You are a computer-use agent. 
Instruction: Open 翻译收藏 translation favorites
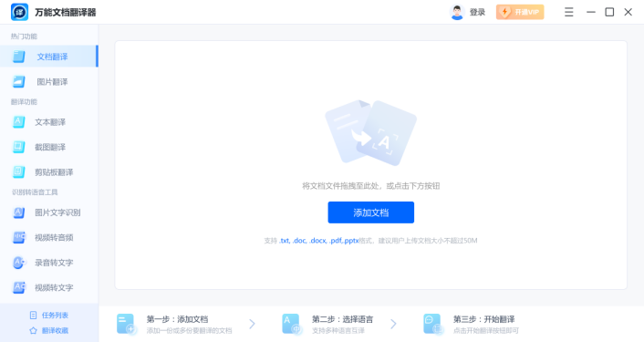49,330
